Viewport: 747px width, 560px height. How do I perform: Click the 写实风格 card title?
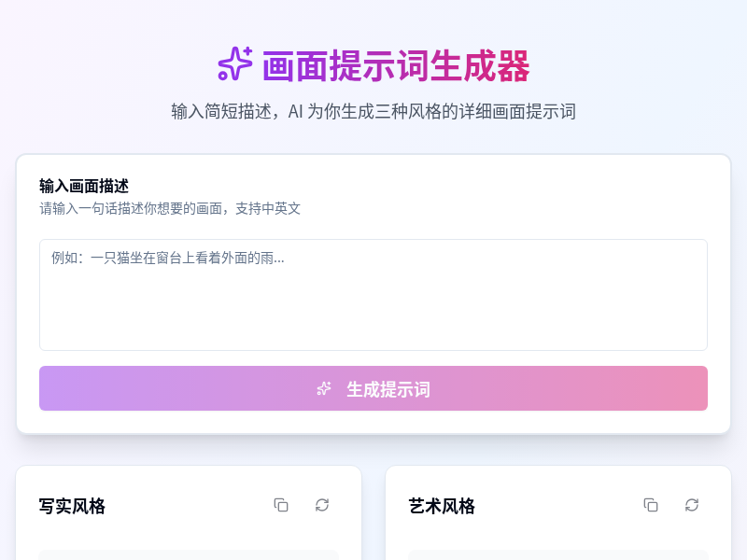click(x=72, y=507)
